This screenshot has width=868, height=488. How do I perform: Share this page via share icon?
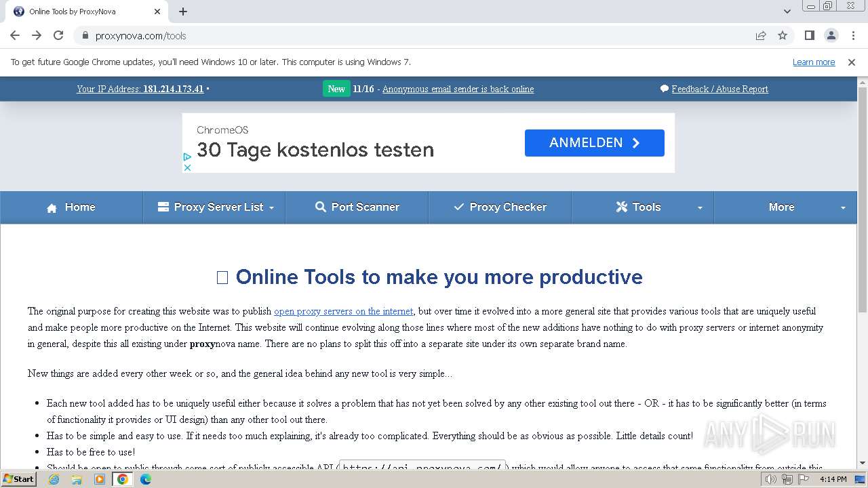click(x=761, y=35)
